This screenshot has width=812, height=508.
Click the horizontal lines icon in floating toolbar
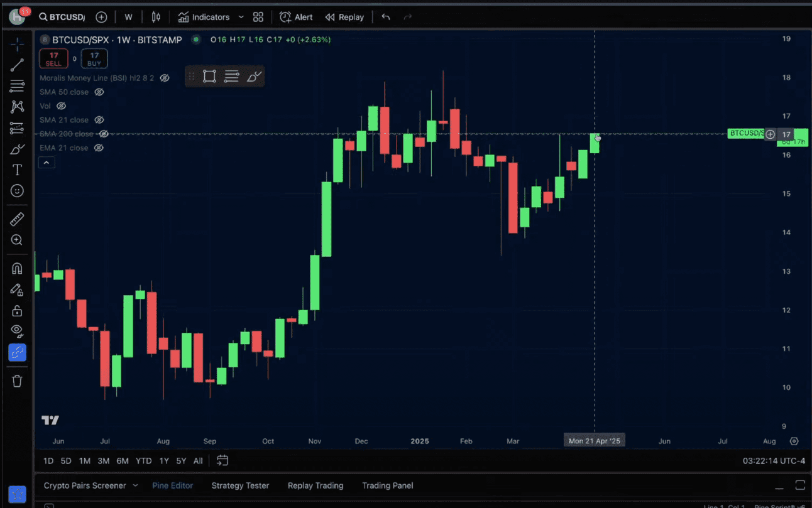coord(231,77)
